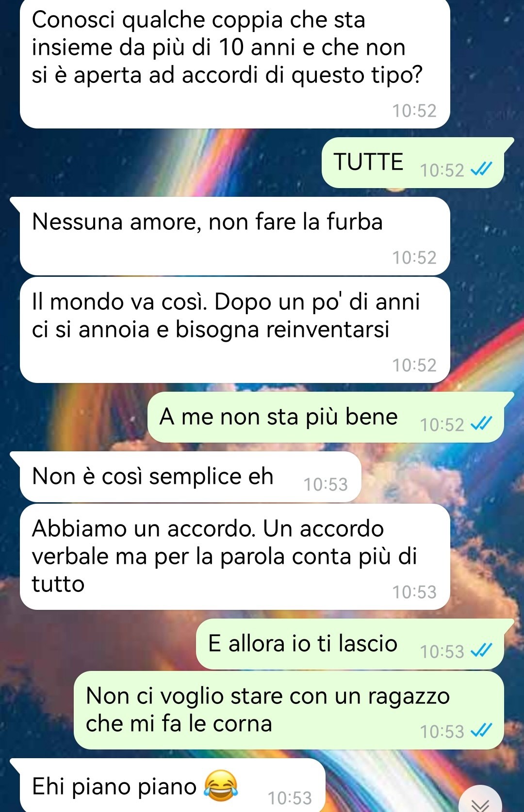Select message 'Non ci voglio stare con un ragazzo'

[x=289, y=710]
